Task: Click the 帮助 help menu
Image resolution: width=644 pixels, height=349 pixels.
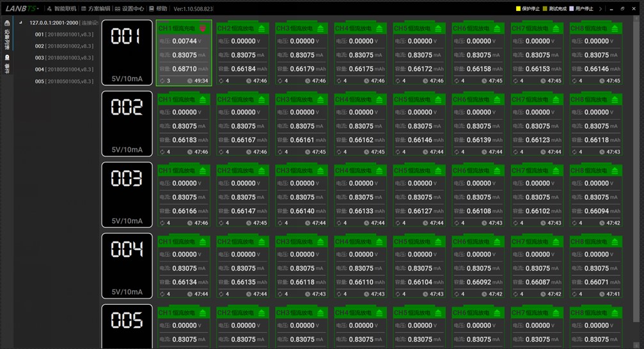Action: [157, 9]
